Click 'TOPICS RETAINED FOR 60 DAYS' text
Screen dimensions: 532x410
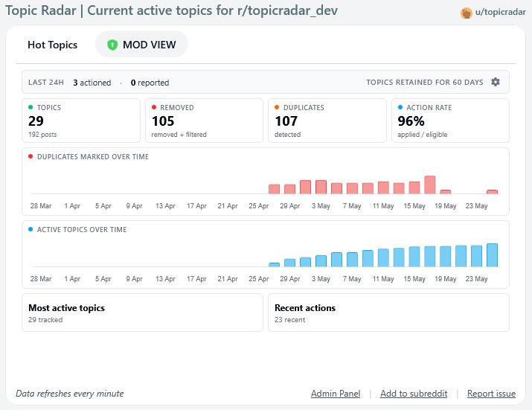(424, 82)
